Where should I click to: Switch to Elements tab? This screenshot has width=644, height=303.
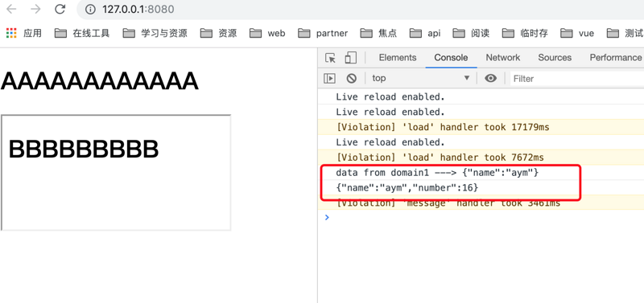click(x=398, y=58)
